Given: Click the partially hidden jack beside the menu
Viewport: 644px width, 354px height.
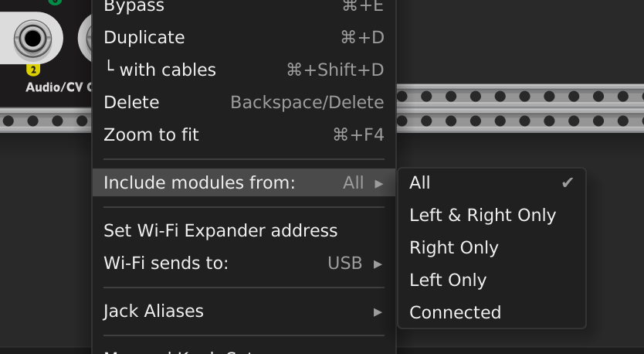Looking at the screenshot, I should coord(86,37).
